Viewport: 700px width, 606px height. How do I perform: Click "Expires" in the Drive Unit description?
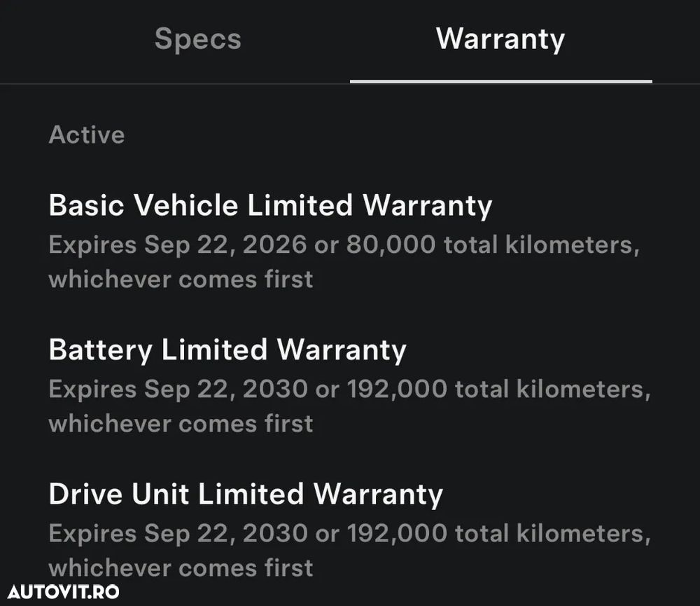coord(92,533)
